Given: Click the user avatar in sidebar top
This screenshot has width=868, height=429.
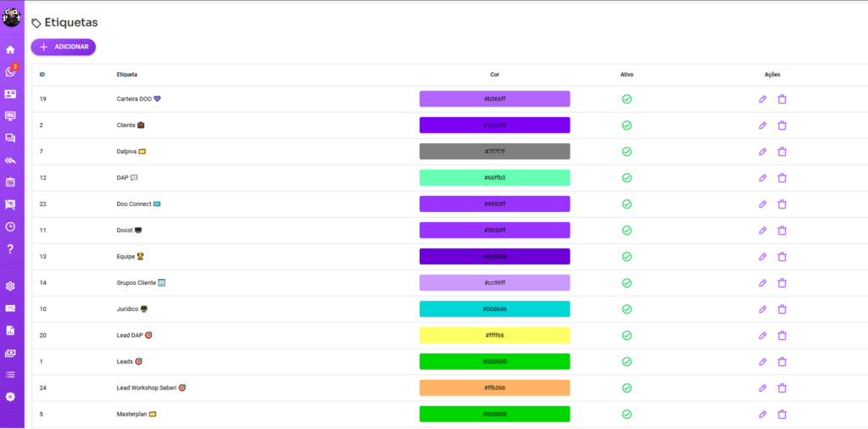Looking at the screenshot, I should pos(11,17).
